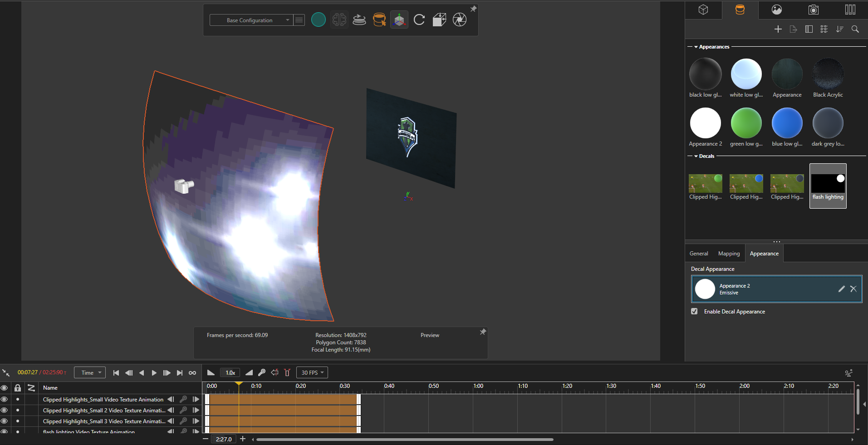Edit Appearance 2 with pencil icon
This screenshot has width=868, height=445.
pos(842,289)
